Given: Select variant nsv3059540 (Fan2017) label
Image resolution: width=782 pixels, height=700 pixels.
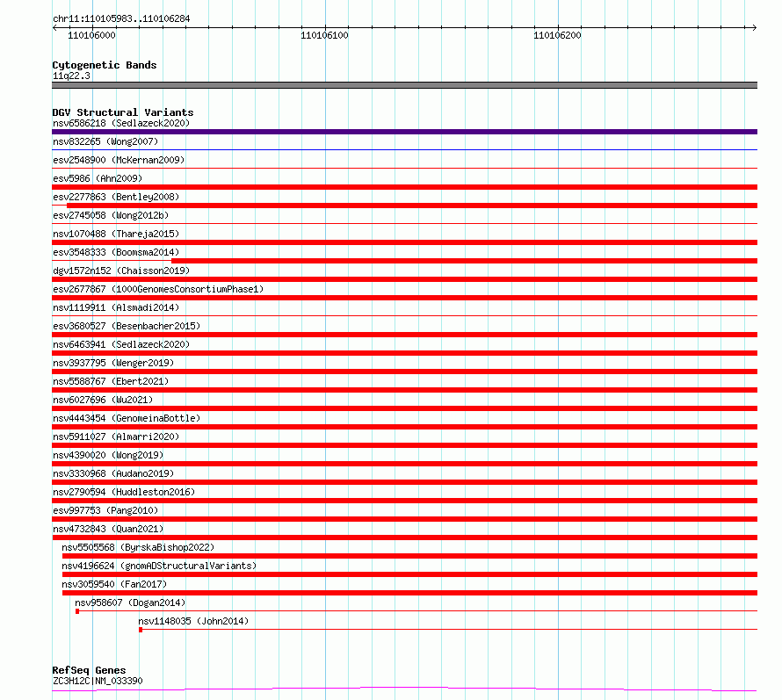Looking at the screenshot, I should [x=114, y=584].
